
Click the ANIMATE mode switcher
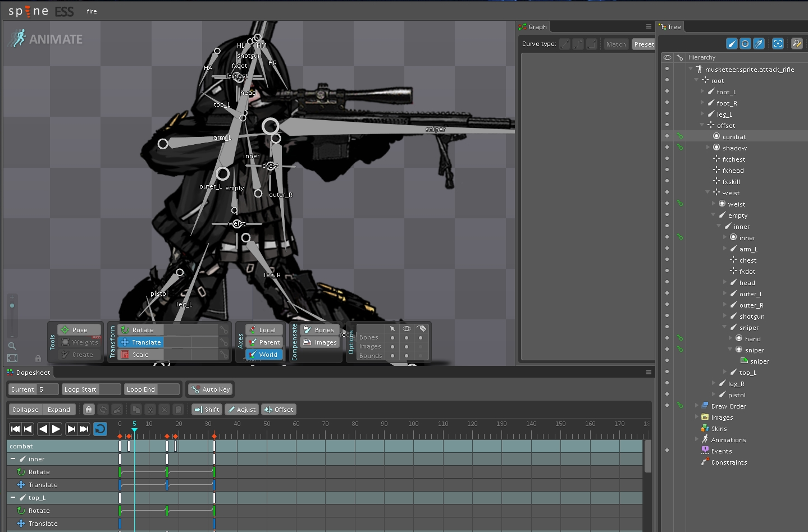tap(46, 39)
